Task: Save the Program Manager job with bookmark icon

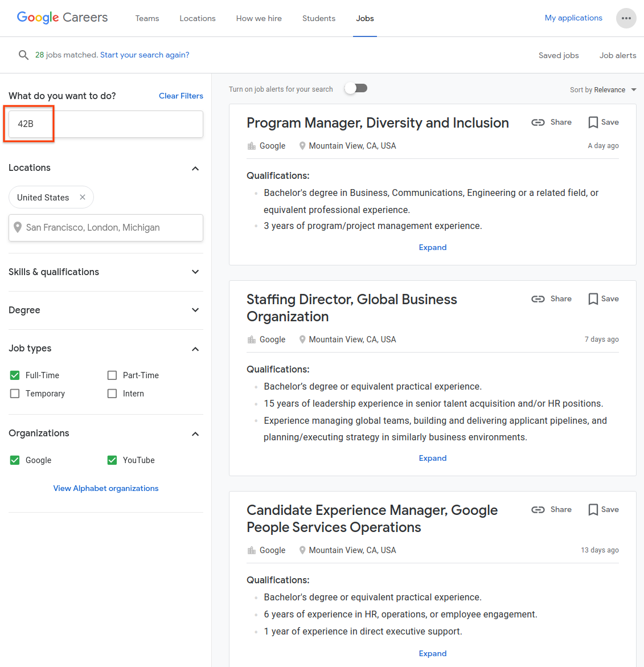Action: click(x=603, y=122)
